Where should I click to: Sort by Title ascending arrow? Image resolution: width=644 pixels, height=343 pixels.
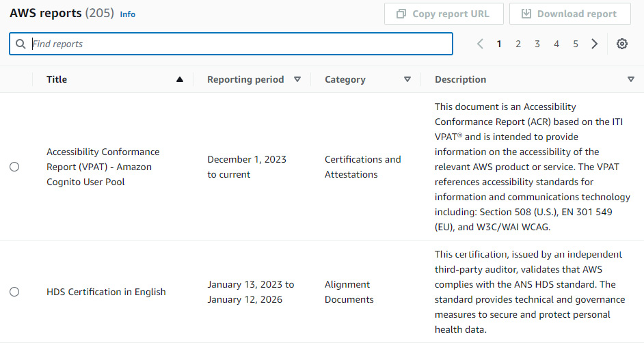tap(180, 79)
